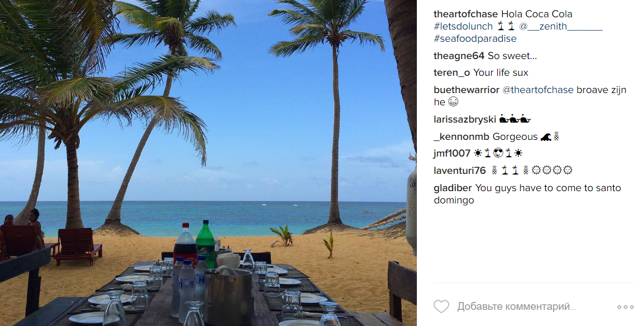The image size is (644, 326).
Task: Open larissazbryski commenter profile
Action: tap(465, 119)
